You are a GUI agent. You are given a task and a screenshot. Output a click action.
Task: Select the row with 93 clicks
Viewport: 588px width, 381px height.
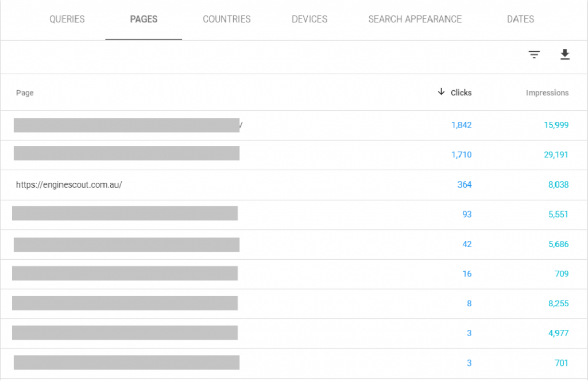466,214
